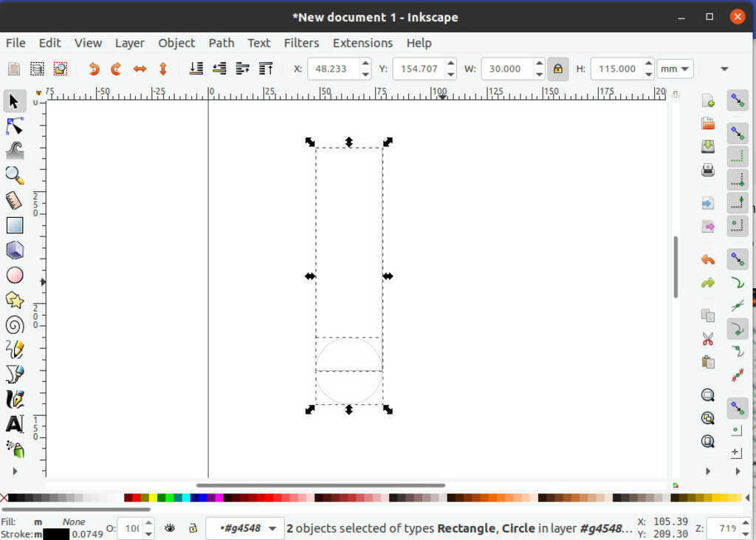Select the Tweak tool

coord(15,151)
